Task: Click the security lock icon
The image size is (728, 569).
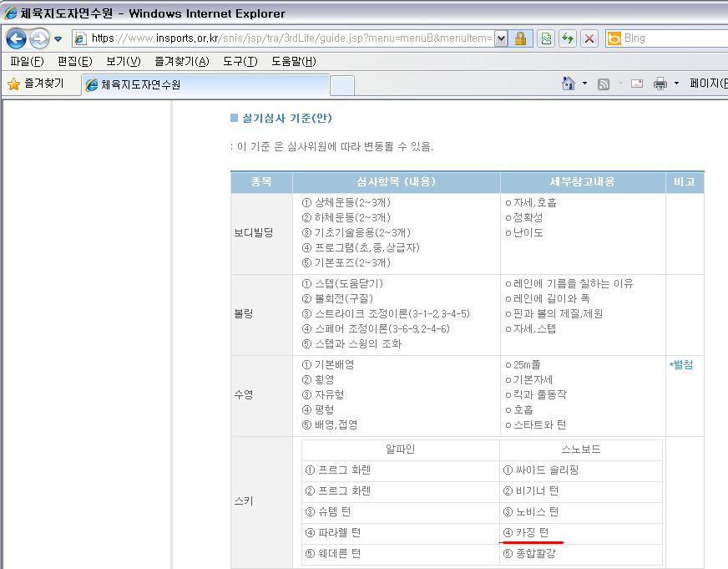Action: pos(520,38)
